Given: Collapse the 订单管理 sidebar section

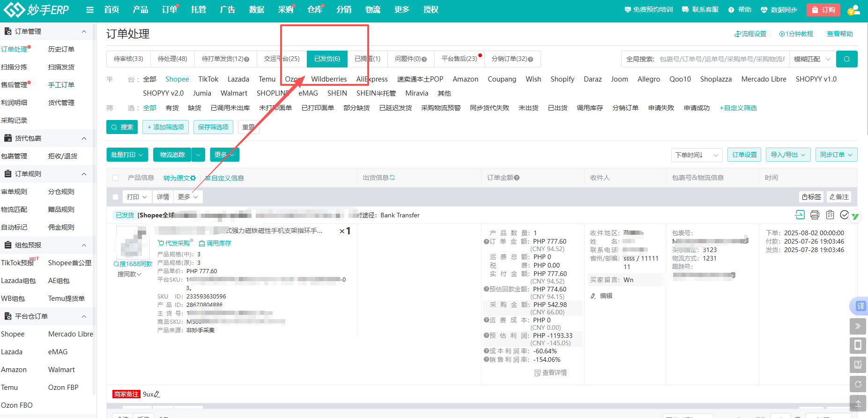Looking at the screenshot, I should [84, 31].
